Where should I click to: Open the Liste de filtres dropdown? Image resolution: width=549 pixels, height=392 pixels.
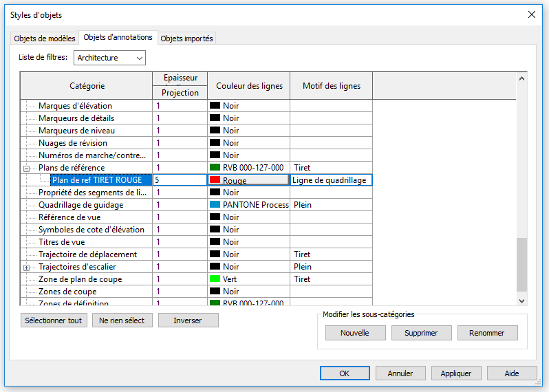(x=110, y=58)
